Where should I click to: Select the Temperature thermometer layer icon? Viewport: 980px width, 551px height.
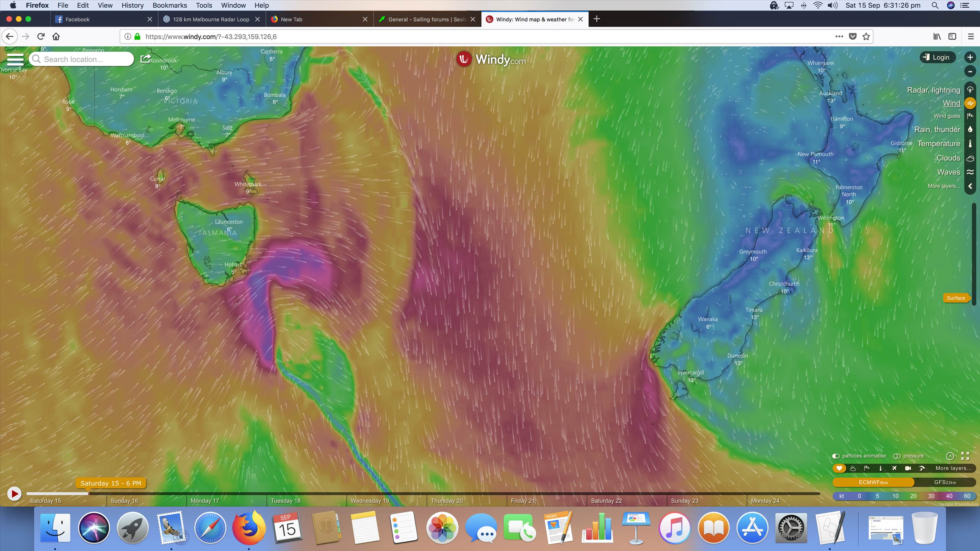coord(970,143)
